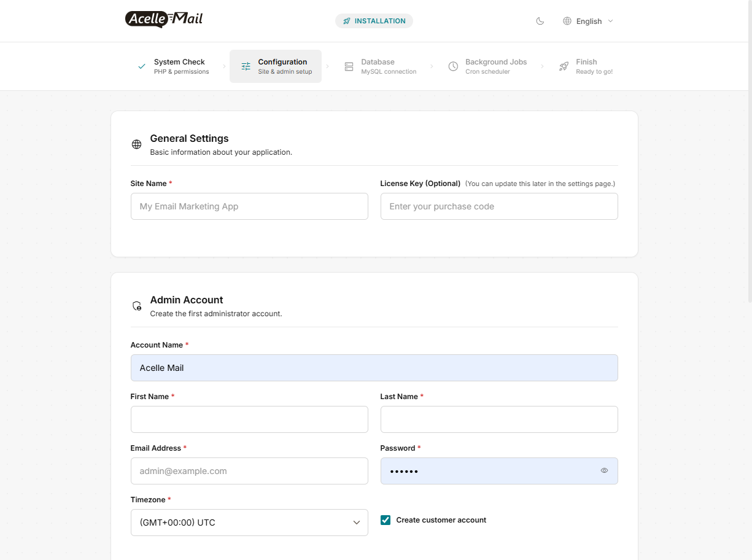Screen dimensions: 752x560
Task: Click the General Settings heading
Action: tap(189, 139)
